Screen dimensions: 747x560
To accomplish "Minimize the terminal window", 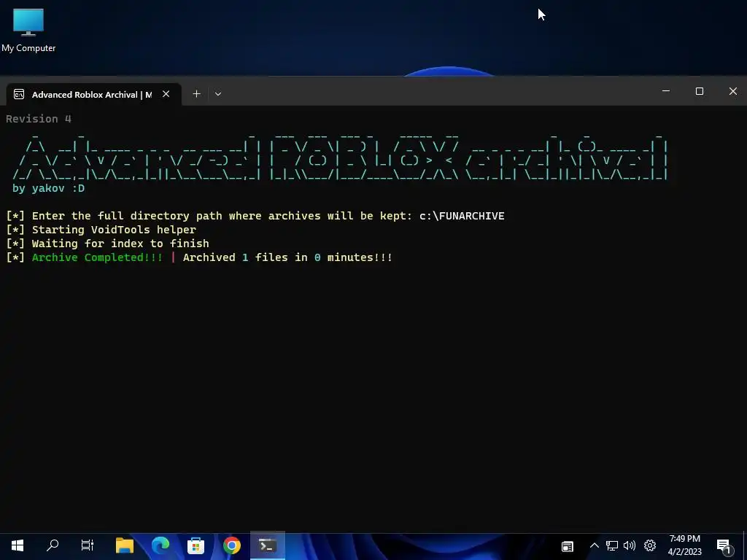I will pyautogui.click(x=666, y=91).
